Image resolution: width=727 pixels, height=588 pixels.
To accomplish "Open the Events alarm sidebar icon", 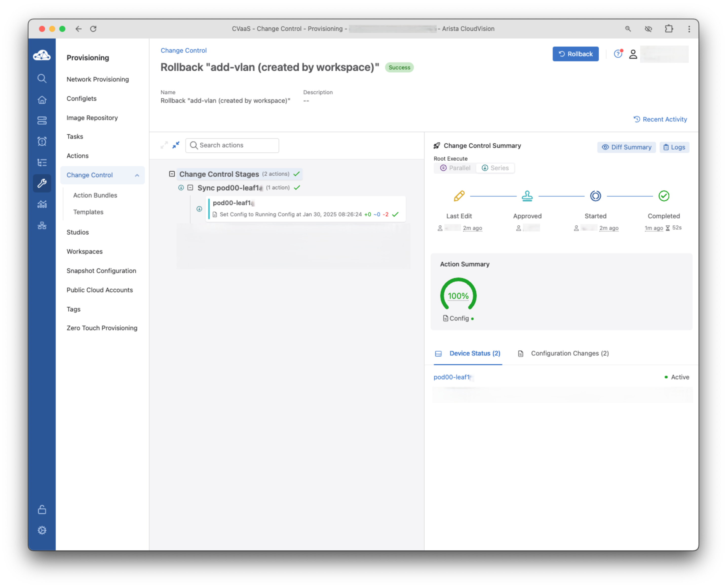I will [42, 141].
